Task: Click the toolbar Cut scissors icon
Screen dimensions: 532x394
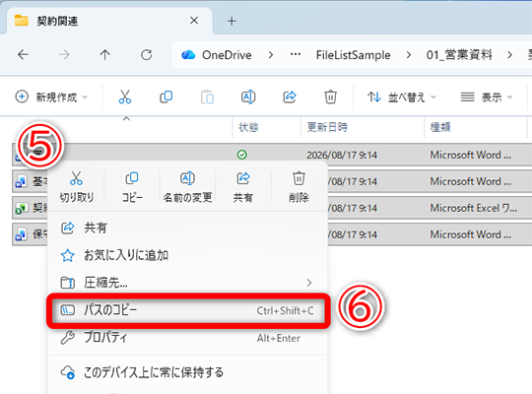Action: [x=125, y=98]
